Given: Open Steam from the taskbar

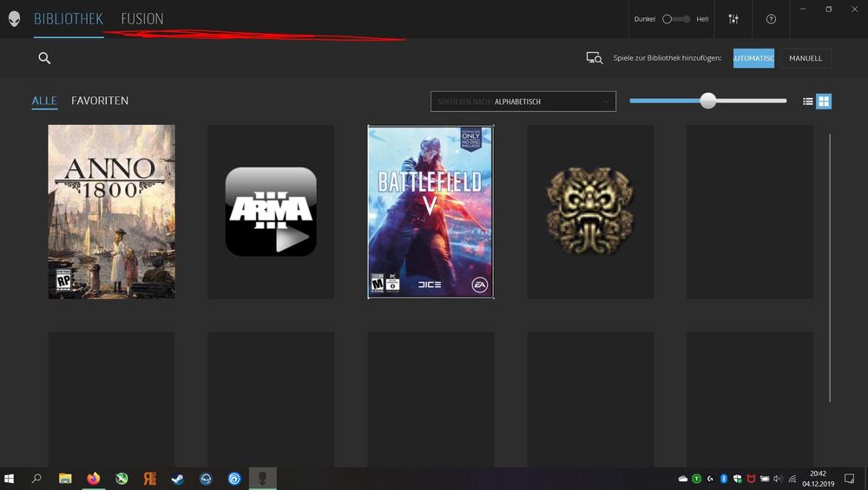Looking at the screenshot, I should [178, 478].
